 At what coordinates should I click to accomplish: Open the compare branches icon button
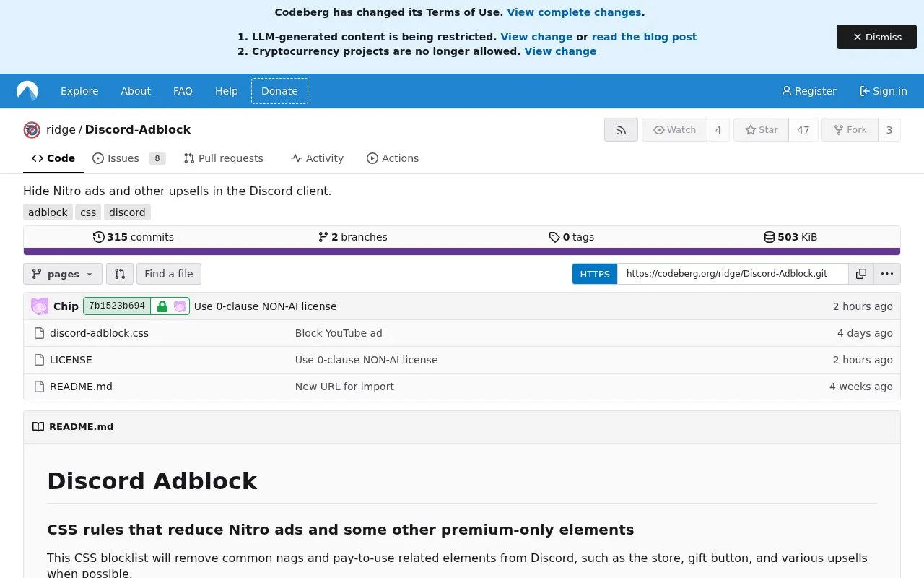[x=120, y=274]
